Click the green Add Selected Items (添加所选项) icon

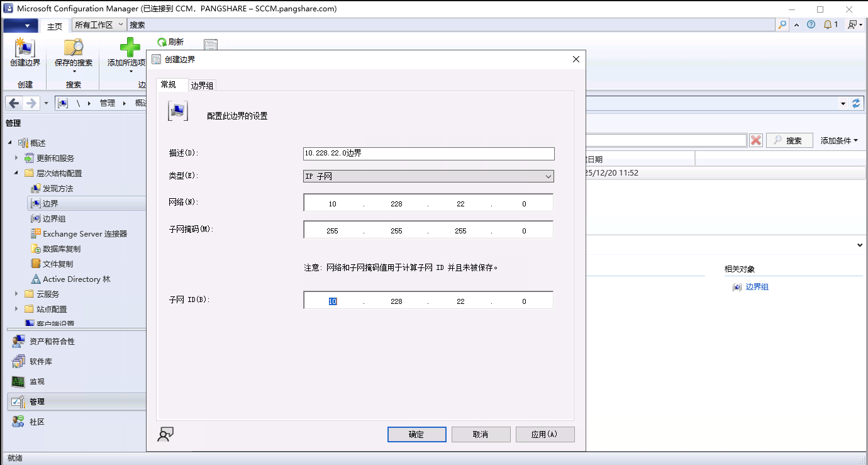pyautogui.click(x=130, y=47)
